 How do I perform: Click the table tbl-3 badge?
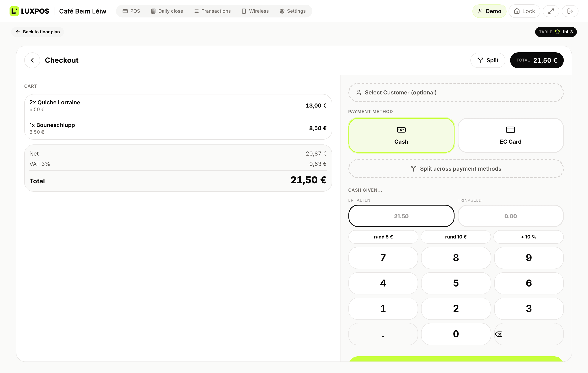[556, 32]
